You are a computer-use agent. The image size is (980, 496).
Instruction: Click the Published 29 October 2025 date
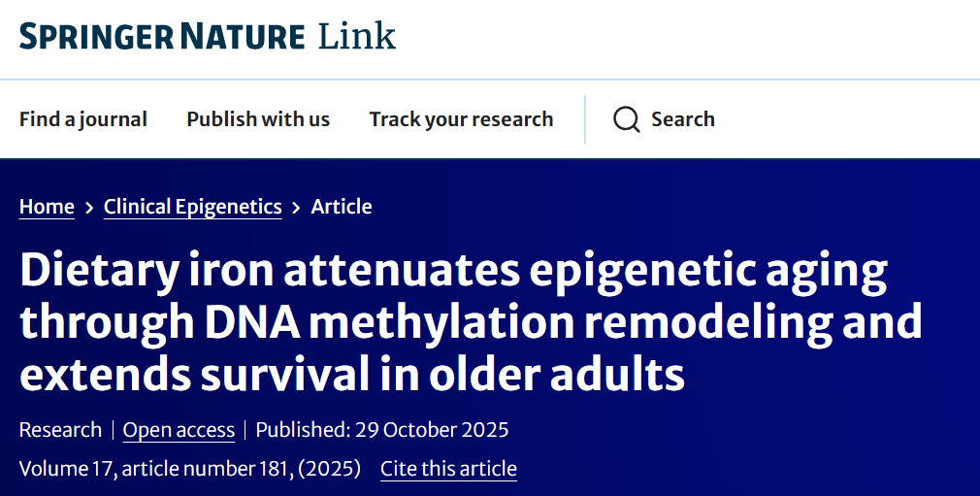(x=382, y=430)
